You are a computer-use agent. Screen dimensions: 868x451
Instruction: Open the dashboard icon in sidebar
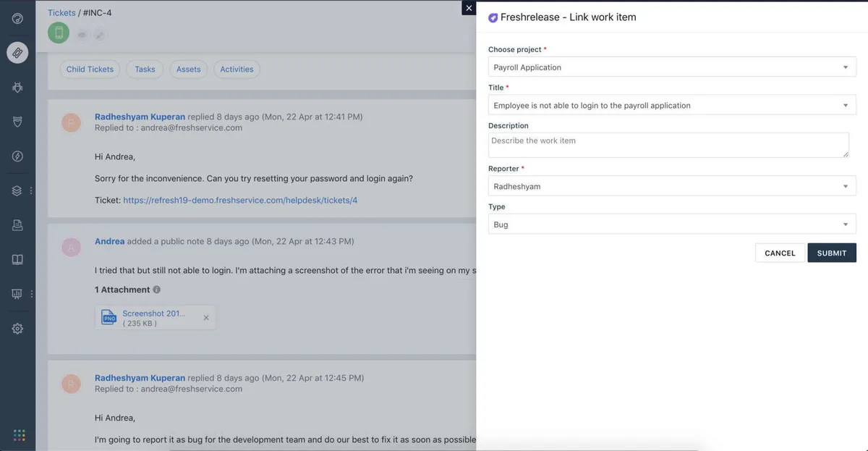(17, 18)
